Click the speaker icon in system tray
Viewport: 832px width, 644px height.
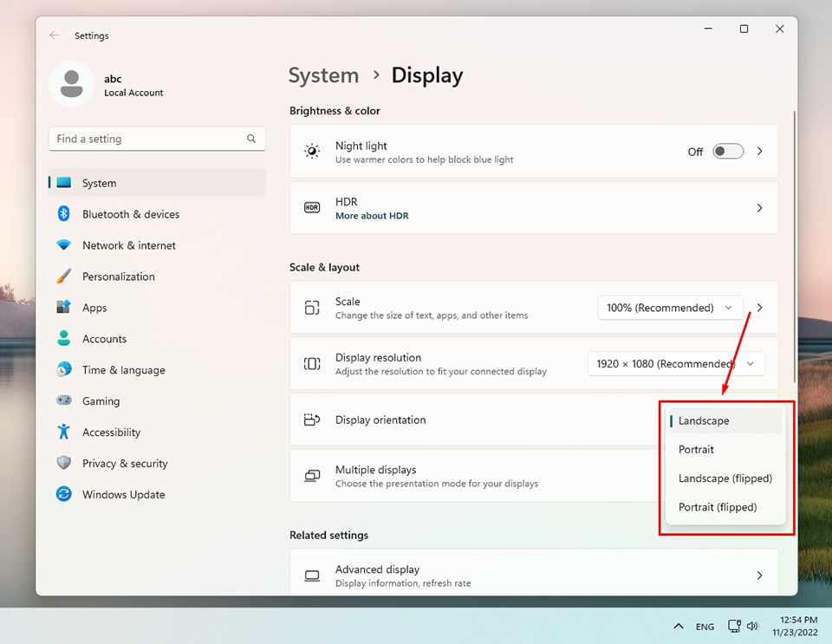753,626
